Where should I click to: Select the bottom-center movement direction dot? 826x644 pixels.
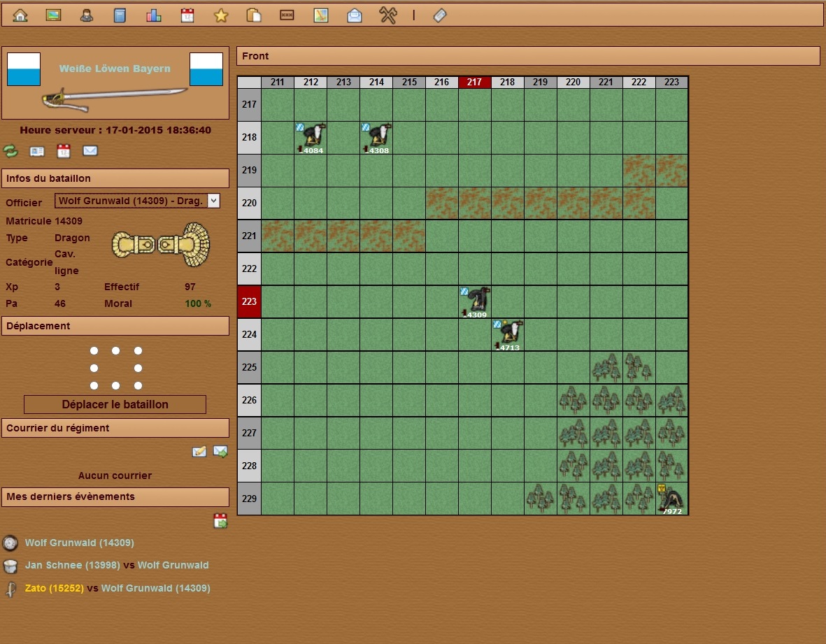[x=115, y=385]
